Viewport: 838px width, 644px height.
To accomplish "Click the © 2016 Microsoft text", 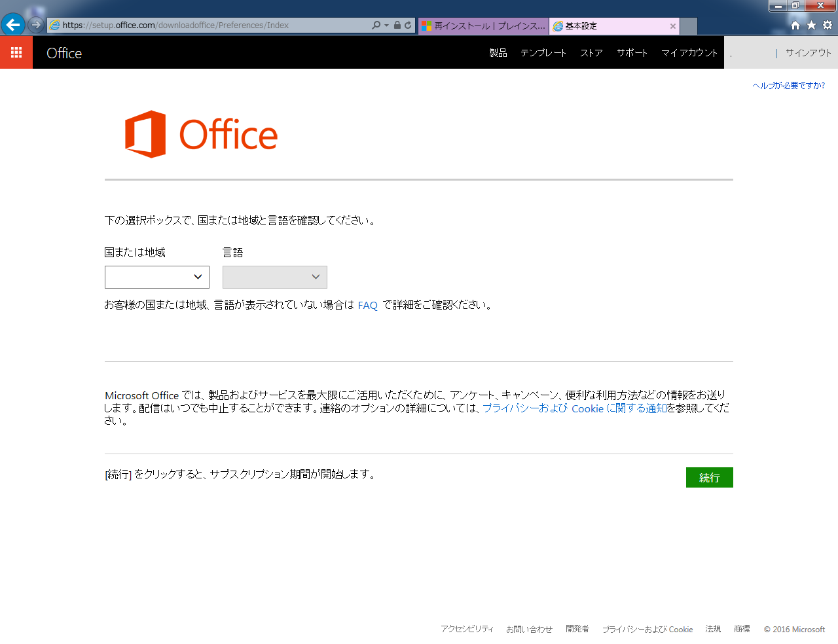I will click(x=794, y=629).
